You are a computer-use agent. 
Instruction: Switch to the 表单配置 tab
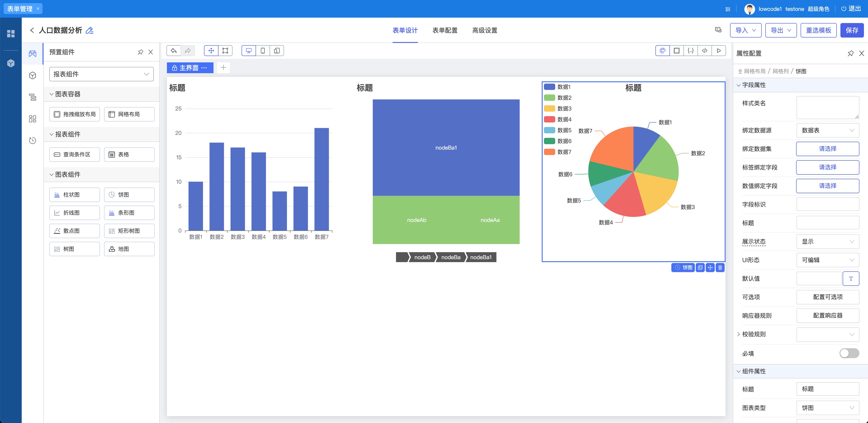pos(445,30)
